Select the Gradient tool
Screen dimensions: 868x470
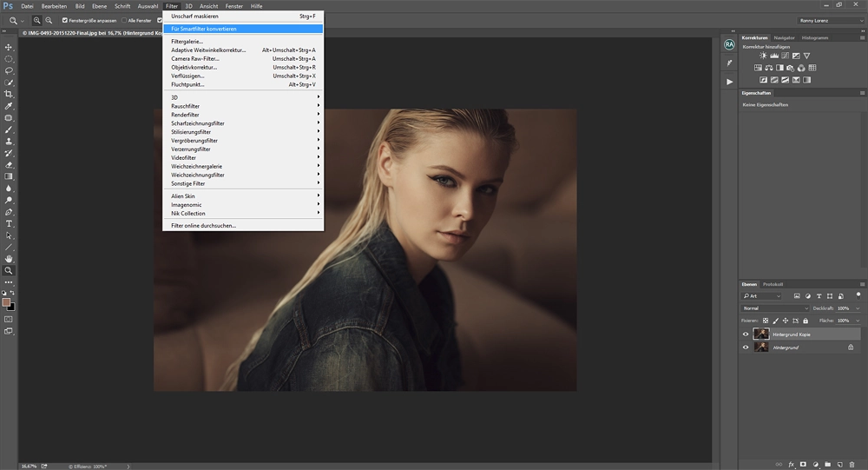[x=9, y=176]
